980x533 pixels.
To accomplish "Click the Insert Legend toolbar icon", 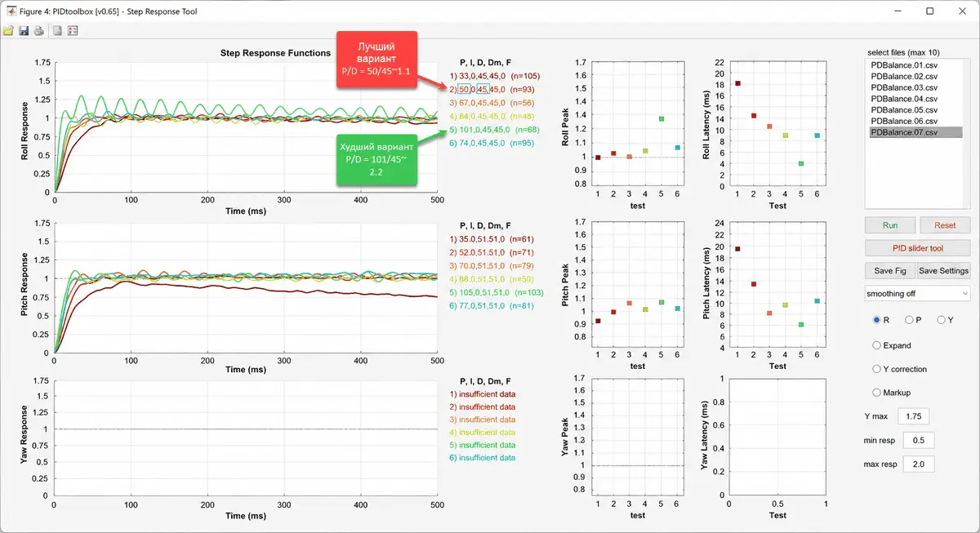I will 73,31.
